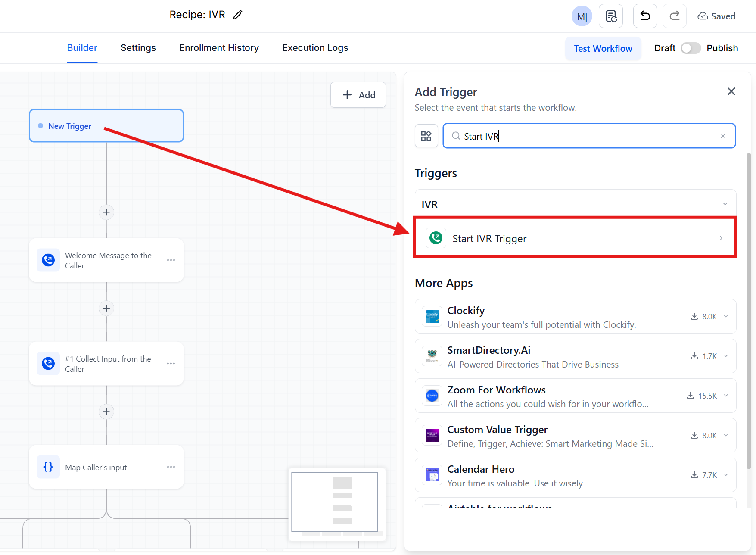Edit the recipe name with the pencil icon

(x=238, y=15)
